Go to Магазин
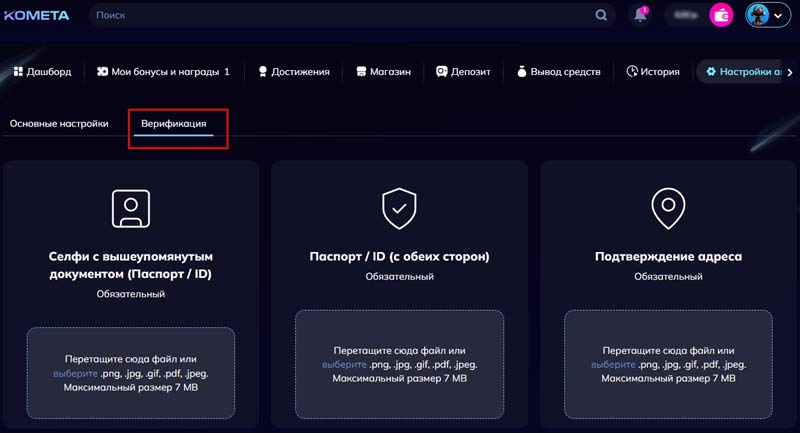Screen dimensions: 800x433 point(384,72)
